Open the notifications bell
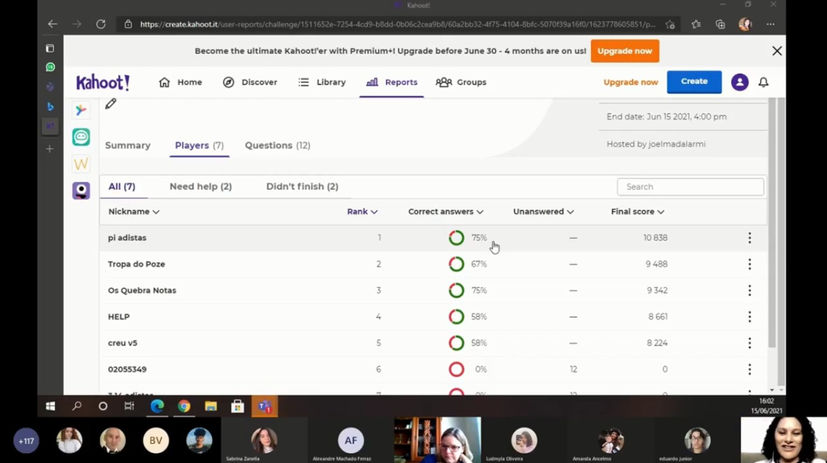Viewport: 827px width, 463px height. click(x=763, y=82)
